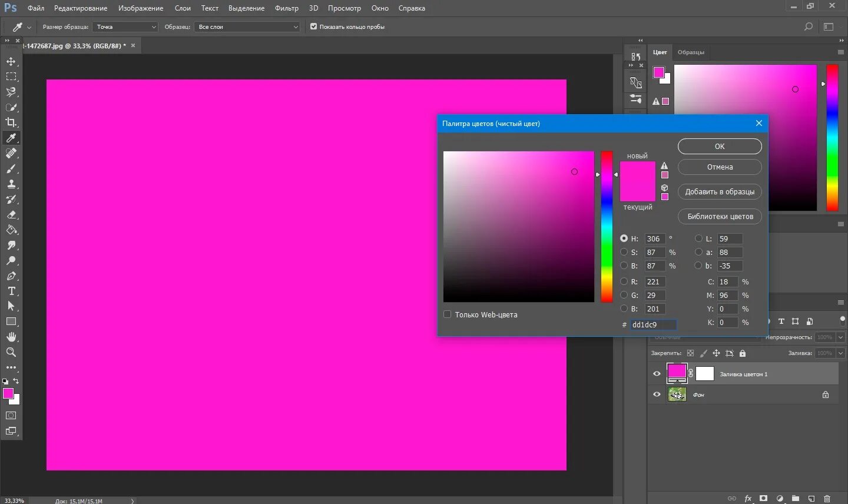Open the 'Редактирование' menu
Viewport: 848px width, 504px height.
[81, 8]
